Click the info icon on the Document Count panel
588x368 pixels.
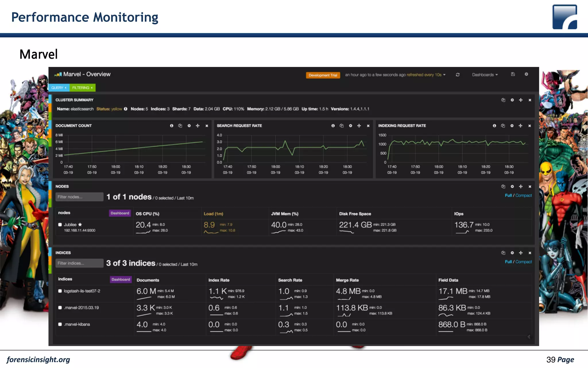tap(172, 126)
